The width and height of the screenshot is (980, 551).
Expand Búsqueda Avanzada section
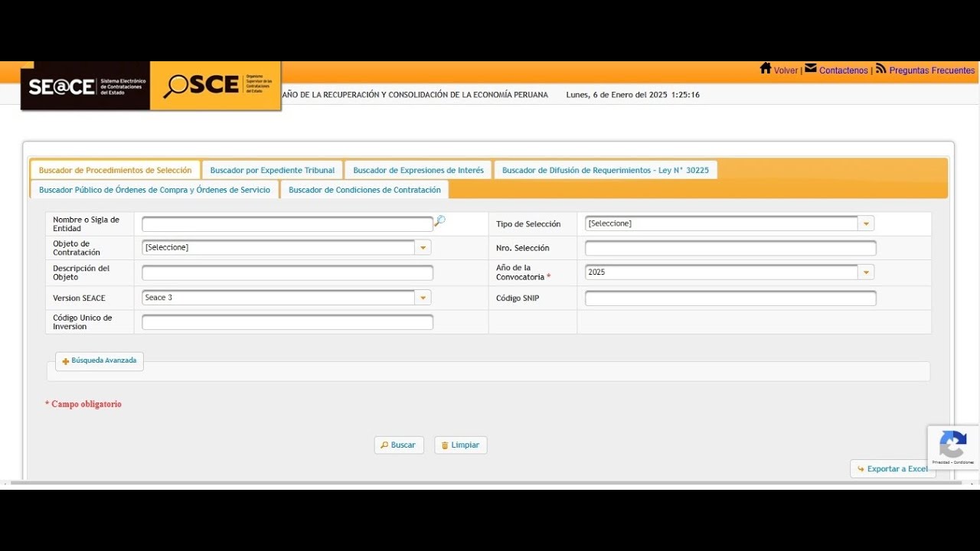[100, 360]
